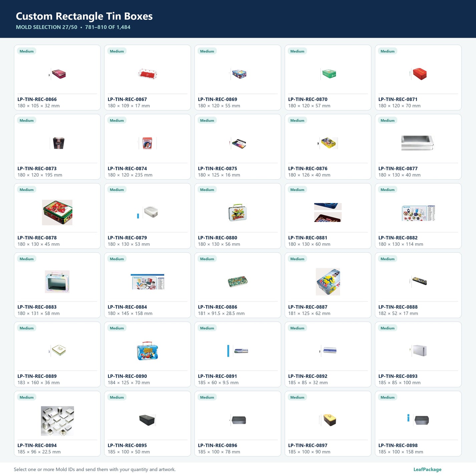Open the LP-TIN-REC-0873 tall tin image

(x=57, y=143)
